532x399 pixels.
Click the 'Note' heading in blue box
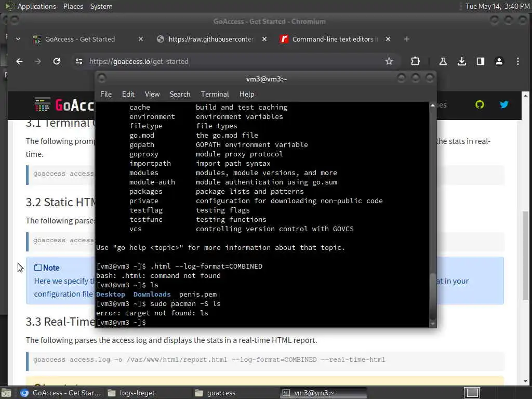(x=51, y=268)
